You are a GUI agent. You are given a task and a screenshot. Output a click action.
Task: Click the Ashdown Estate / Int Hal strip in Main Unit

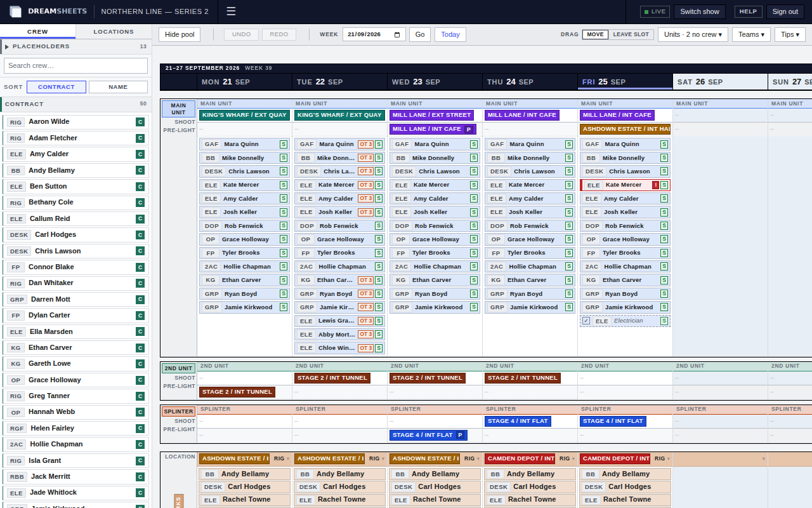click(x=625, y=129)
